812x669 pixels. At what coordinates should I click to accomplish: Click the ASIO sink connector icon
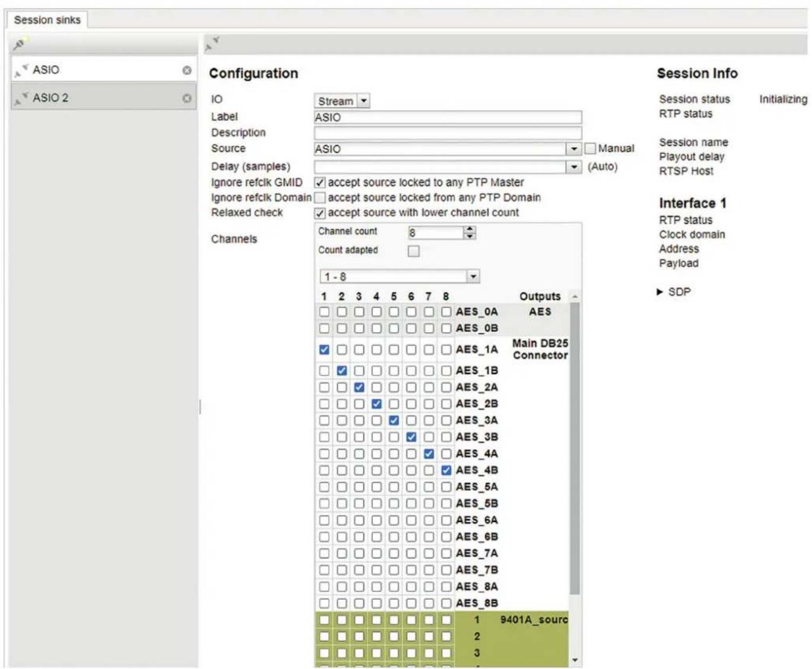tap(21, 70)
